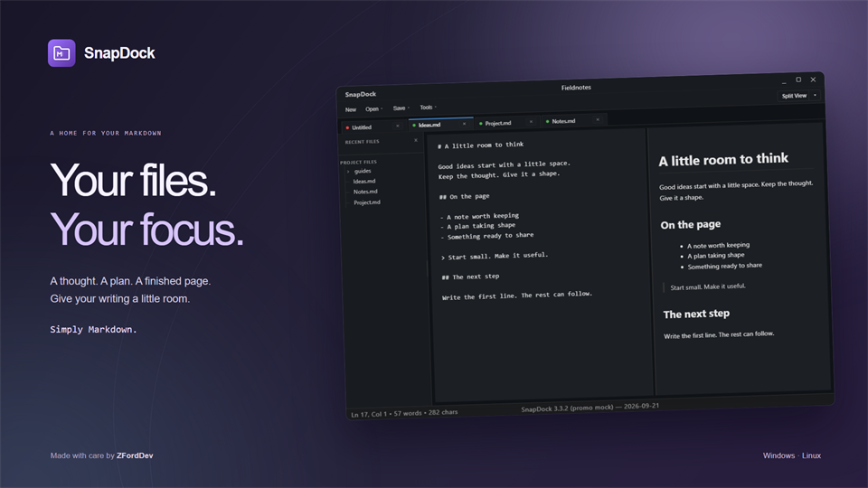Expand the guides folder
This screenshot has width=868, height=488.
click(348, 172)
